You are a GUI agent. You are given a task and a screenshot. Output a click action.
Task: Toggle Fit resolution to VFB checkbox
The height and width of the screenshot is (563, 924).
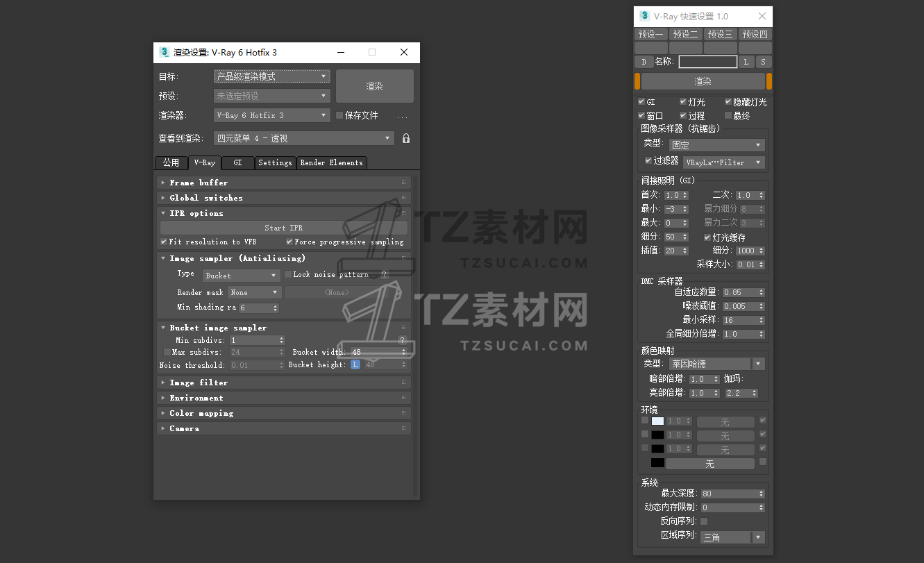point(164,242)
